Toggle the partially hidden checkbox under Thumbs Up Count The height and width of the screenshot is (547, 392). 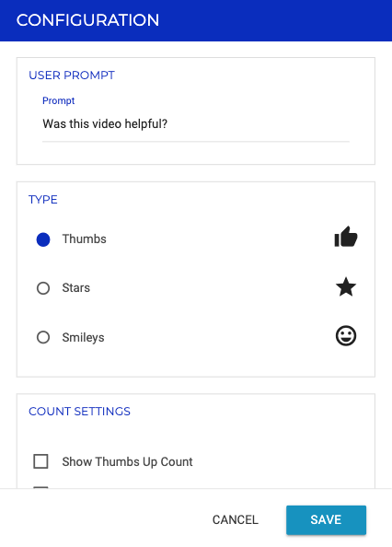pyautogui.click(x=40, y=487)
